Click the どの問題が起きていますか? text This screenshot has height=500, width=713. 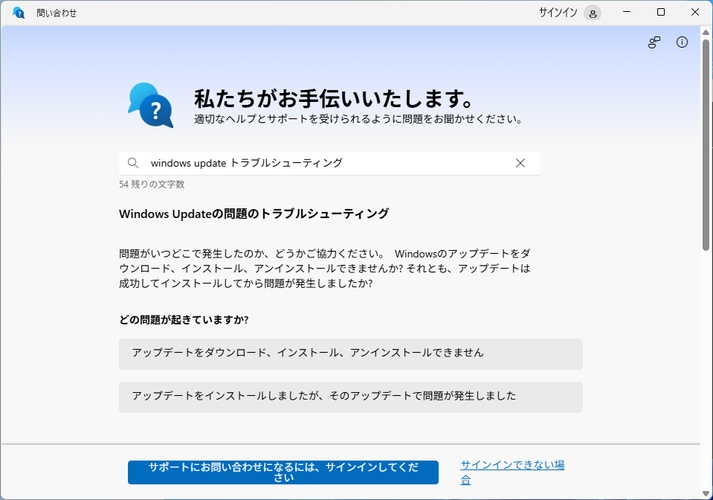coord(184,320)
